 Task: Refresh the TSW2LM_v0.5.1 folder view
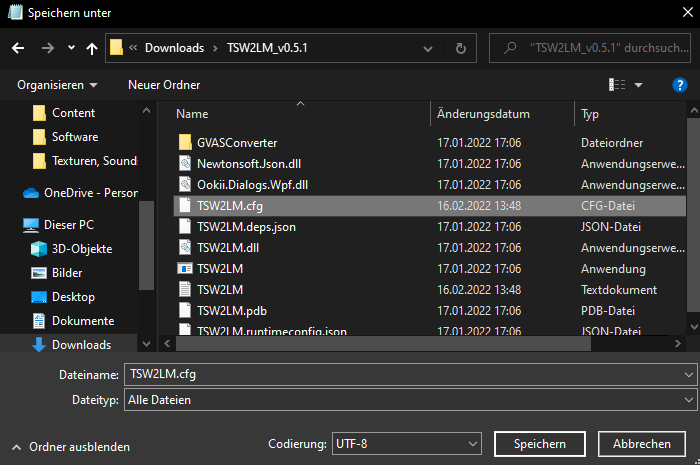459,47
